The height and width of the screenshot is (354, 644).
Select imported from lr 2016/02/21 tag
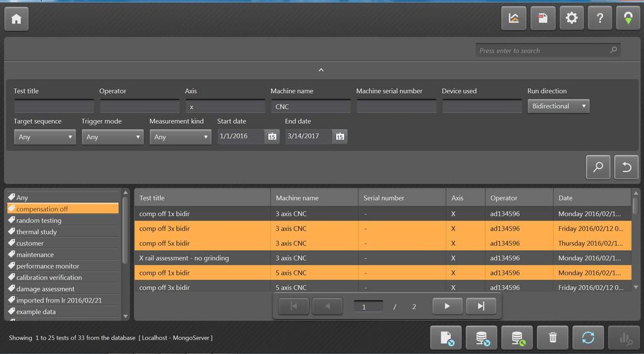(x=64, y=300)
